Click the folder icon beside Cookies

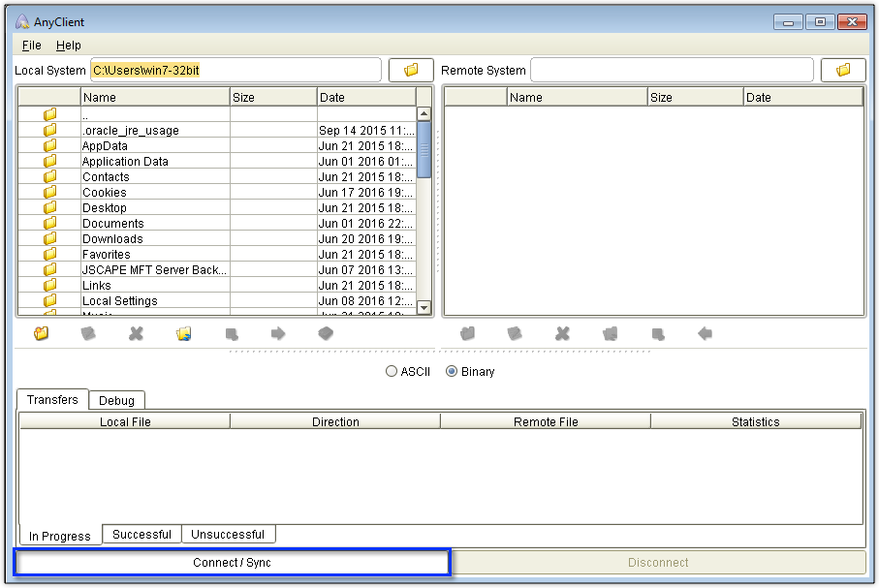49,192
